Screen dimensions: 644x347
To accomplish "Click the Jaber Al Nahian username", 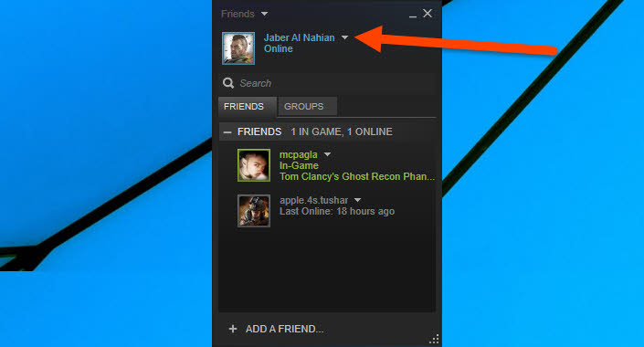I will pos(299,37).
